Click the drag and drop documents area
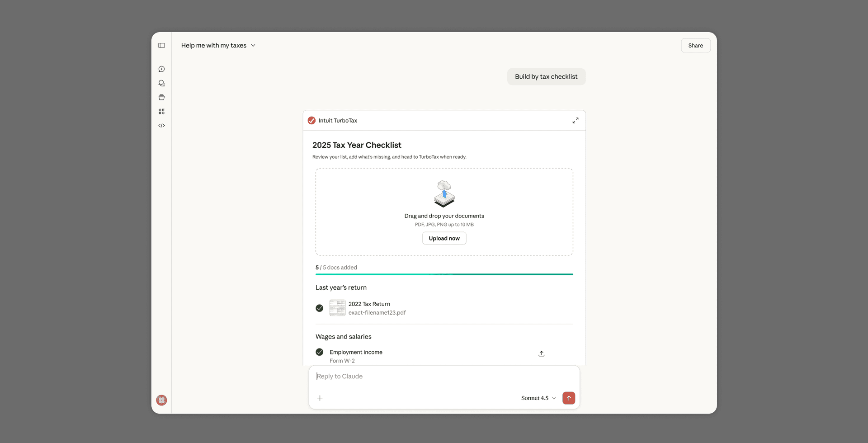 pos(444,212)
